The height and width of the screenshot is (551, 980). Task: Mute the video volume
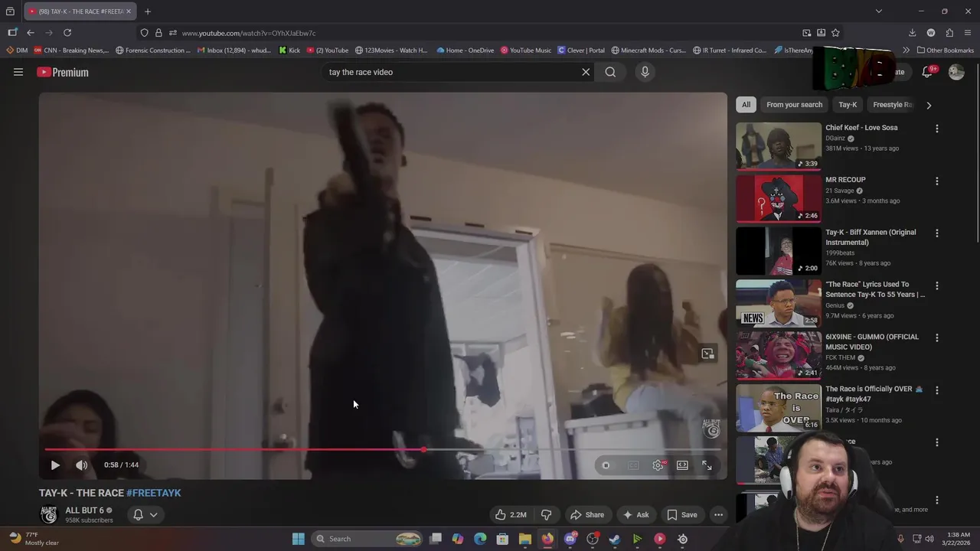click(x=82, y=465)
